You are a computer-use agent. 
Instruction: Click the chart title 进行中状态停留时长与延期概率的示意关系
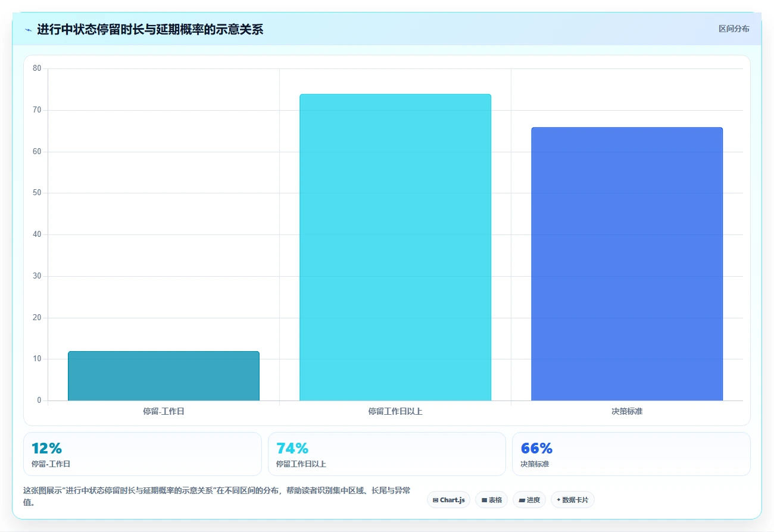click(x=150, y=30)
